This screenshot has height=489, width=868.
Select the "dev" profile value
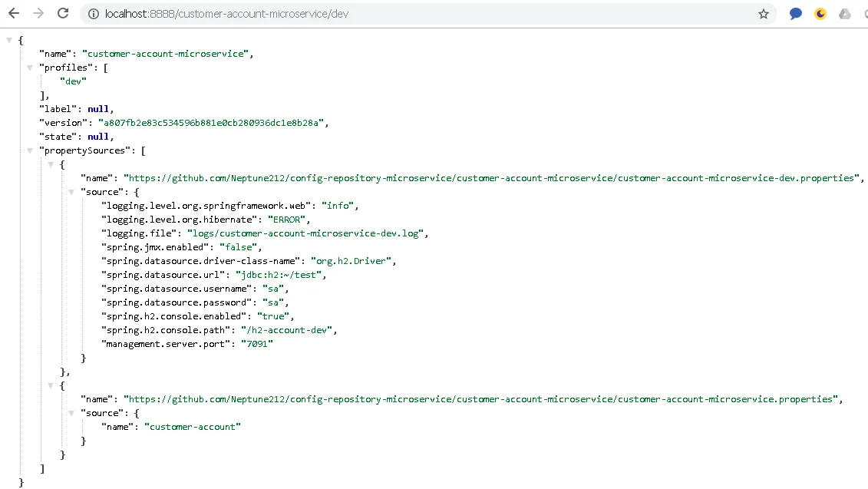pyautogui.click(x=73, y=81)
